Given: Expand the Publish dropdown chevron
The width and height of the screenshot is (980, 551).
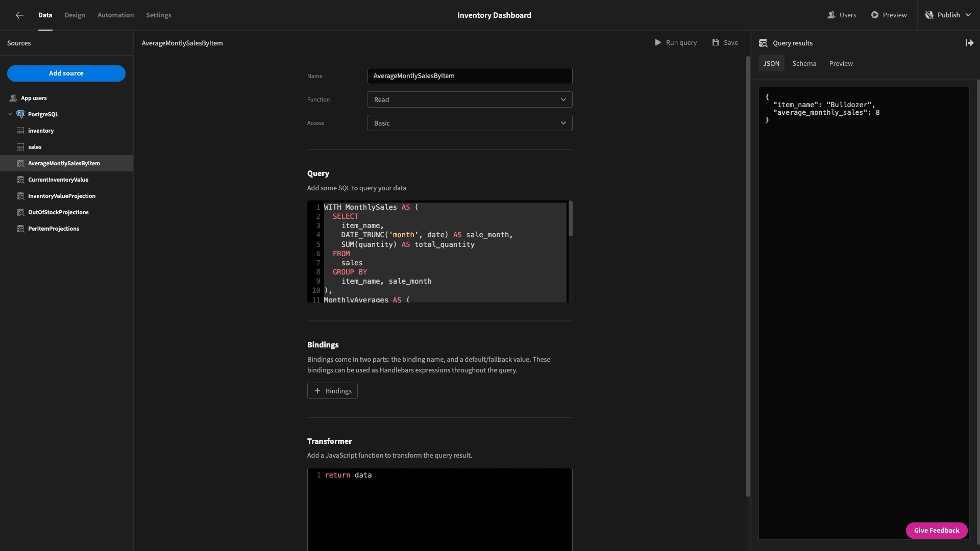Looking at the screenshot, I should [x=968, y=15].
